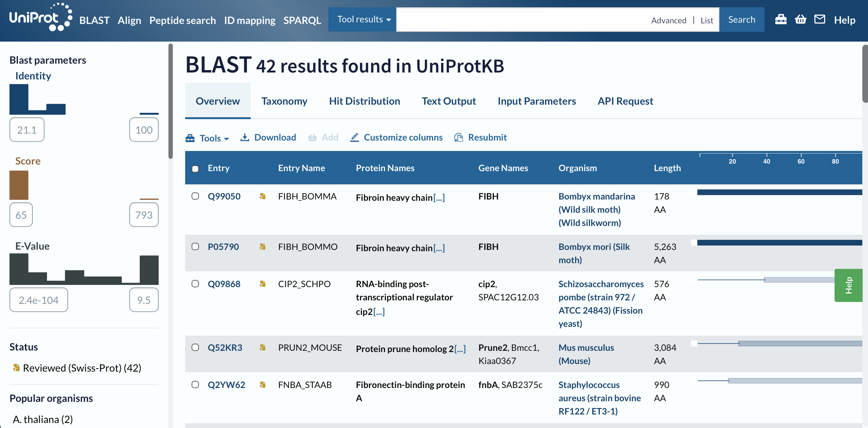Sort by the Length column header
868x428 pixels.
(x=667, y=168)
